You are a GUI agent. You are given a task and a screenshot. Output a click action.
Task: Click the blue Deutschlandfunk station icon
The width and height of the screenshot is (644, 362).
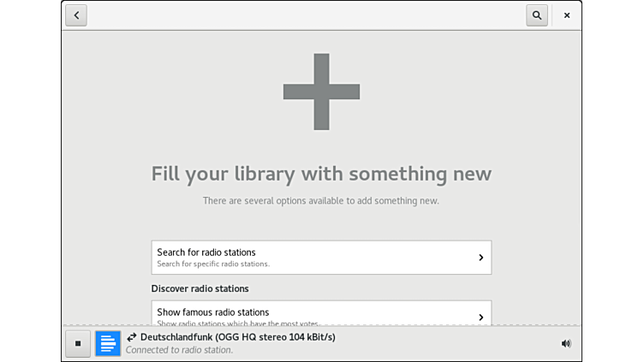[x=108, y=343]
